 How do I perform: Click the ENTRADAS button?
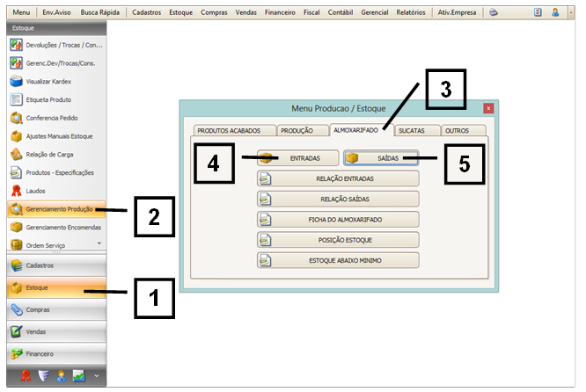(299, 158)
